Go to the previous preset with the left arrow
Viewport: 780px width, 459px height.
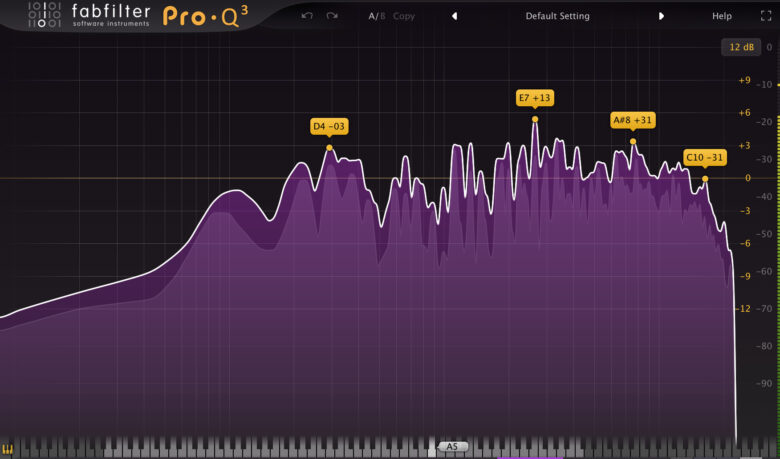point(454,16)
